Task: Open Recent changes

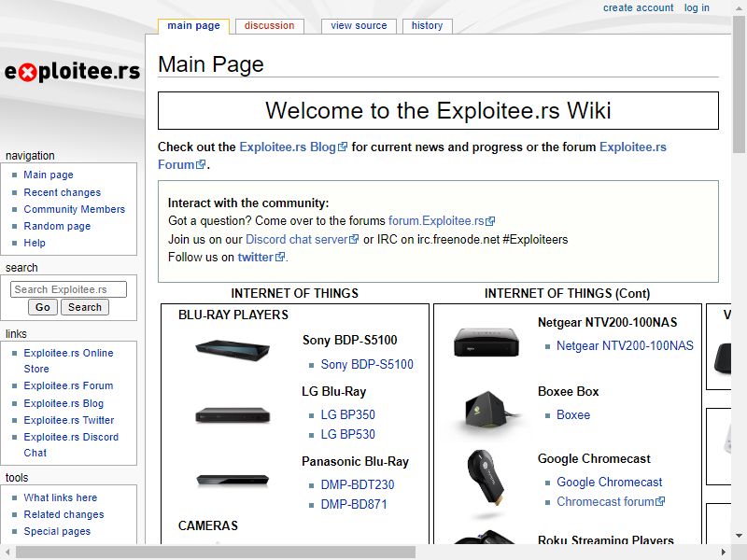Action: point(63,192)
